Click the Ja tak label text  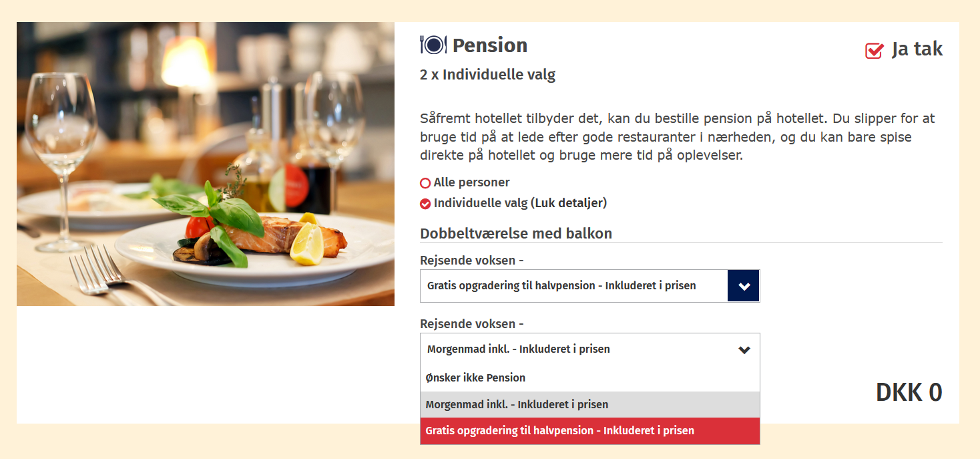(917, 49)
